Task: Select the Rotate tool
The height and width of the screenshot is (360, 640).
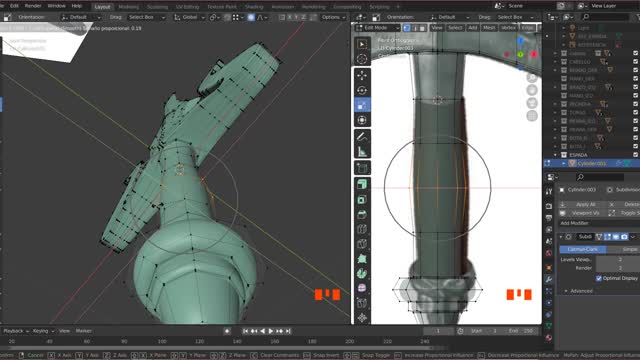Action: point(362,90)
